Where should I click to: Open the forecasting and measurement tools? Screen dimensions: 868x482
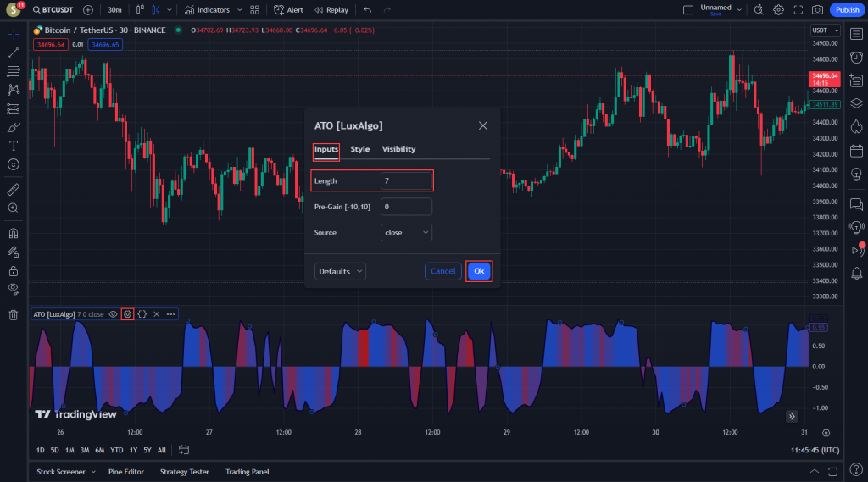tap(14, 108)
